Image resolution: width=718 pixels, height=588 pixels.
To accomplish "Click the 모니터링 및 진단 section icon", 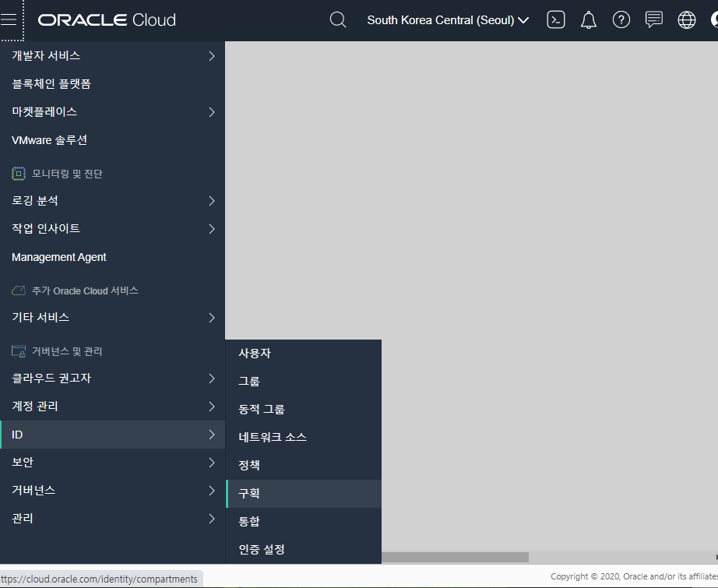I will click(x=19, y=174).
